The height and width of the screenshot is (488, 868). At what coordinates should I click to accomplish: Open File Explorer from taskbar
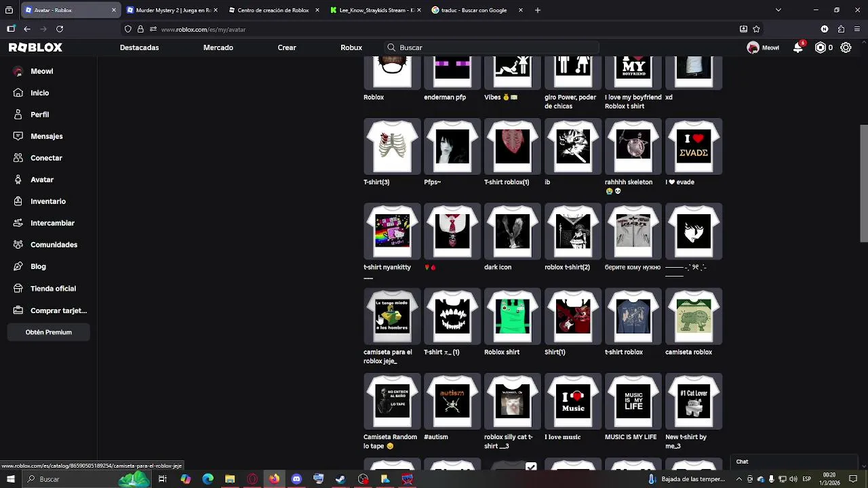click(230, 479)
